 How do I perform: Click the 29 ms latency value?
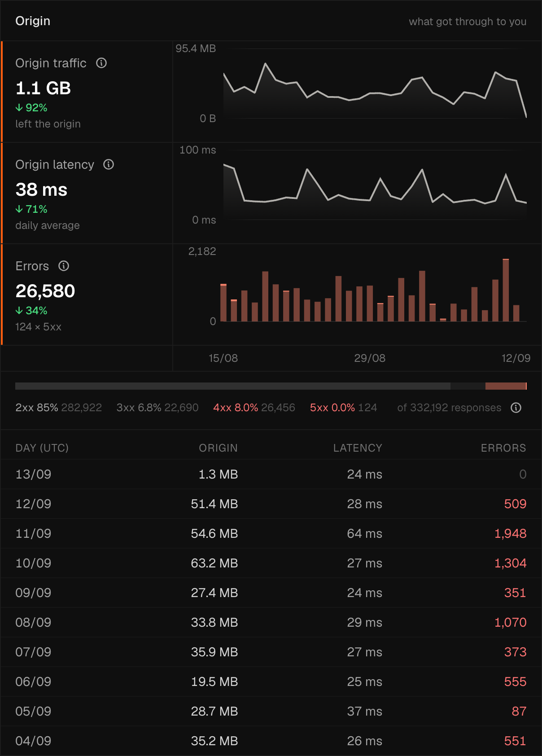coord(364,622)
